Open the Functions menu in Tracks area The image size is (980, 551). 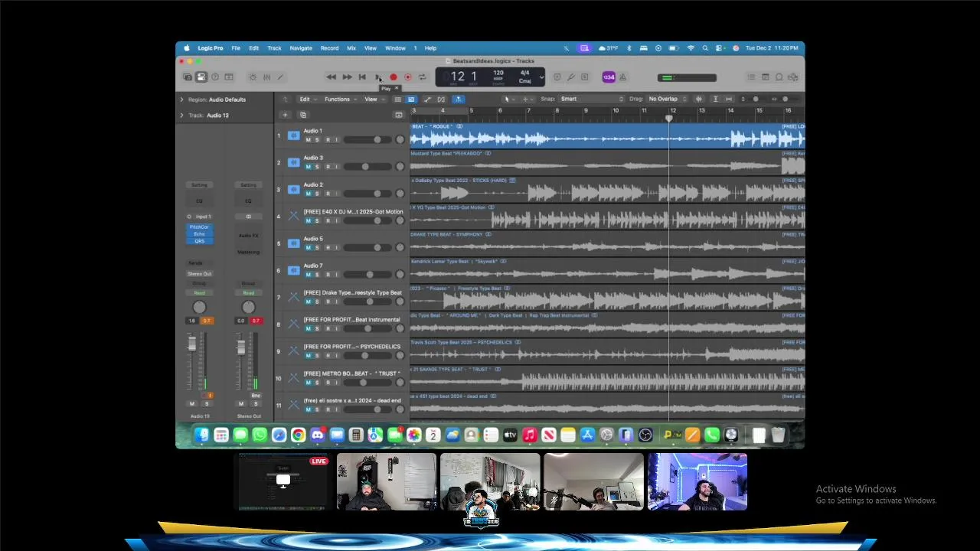(339, 99)
